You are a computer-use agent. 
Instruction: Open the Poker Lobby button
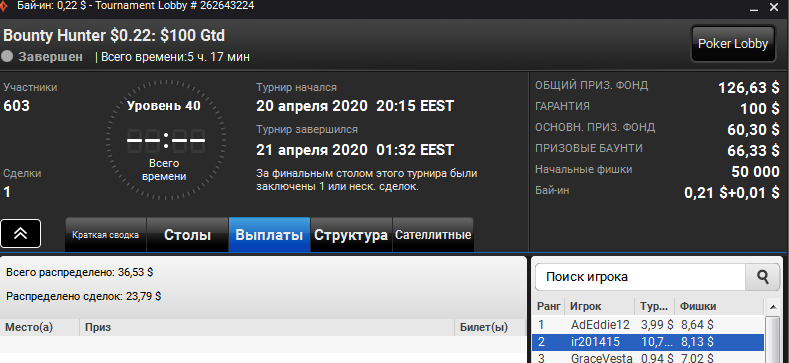[x=733, y=44]
